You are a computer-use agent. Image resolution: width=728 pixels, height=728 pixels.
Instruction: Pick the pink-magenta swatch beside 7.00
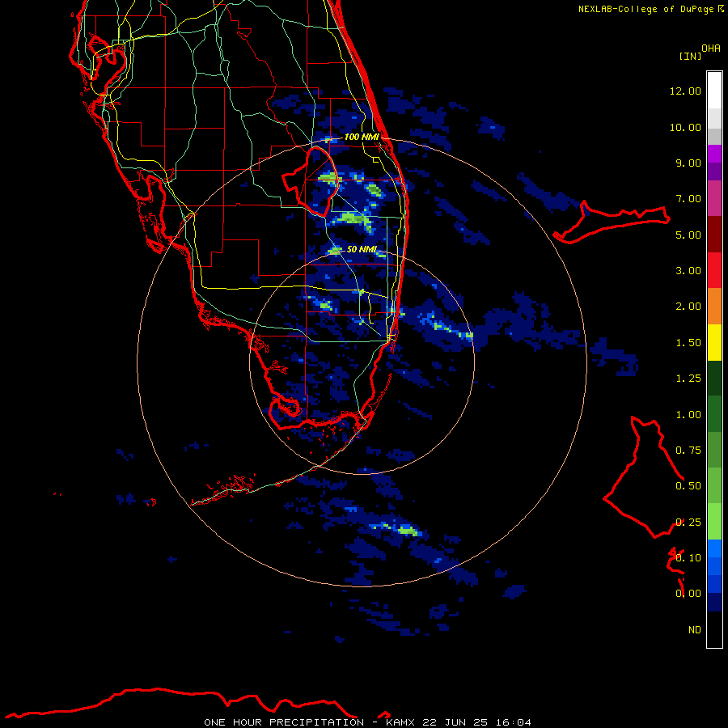(714, 198)
